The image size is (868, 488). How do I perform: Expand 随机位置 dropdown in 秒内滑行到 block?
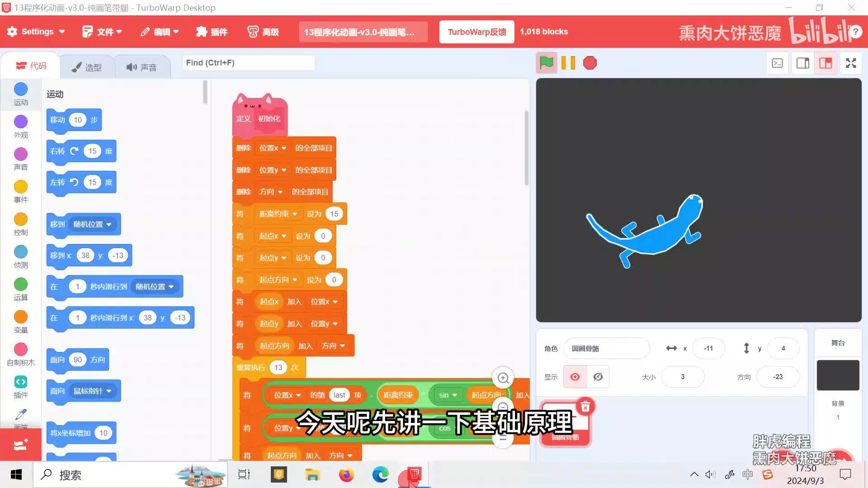(155, 286)
